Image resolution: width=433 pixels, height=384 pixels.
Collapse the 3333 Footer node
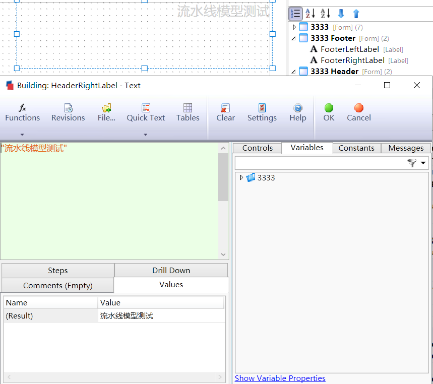(x=294, y=38)
